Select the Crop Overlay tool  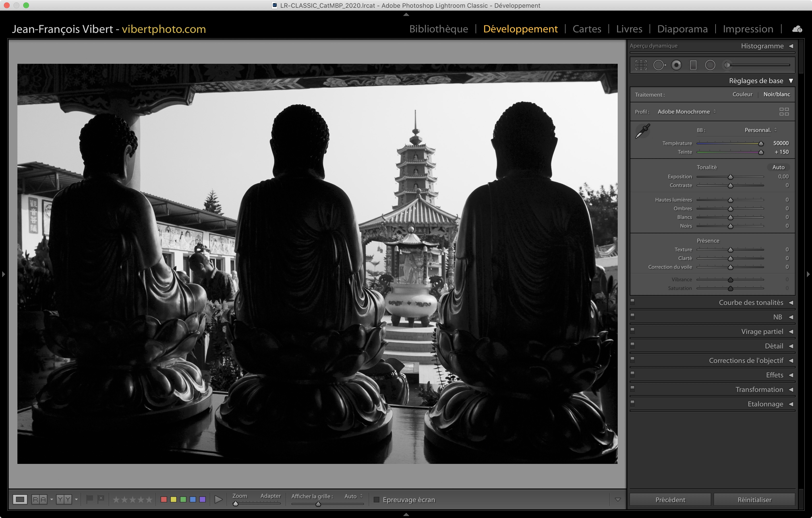[x=641, y=65]
